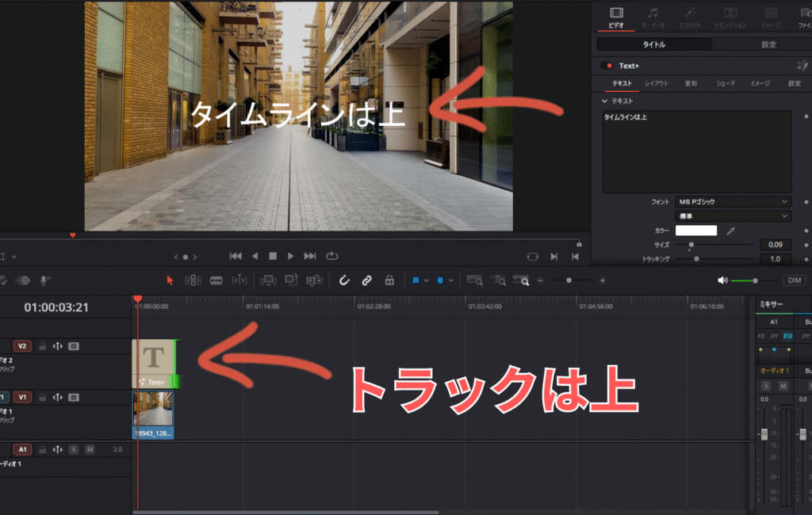Select the arrow Selection mode tool
The width and height of the screenshot is (812, 515).
(x=169, y=280)
